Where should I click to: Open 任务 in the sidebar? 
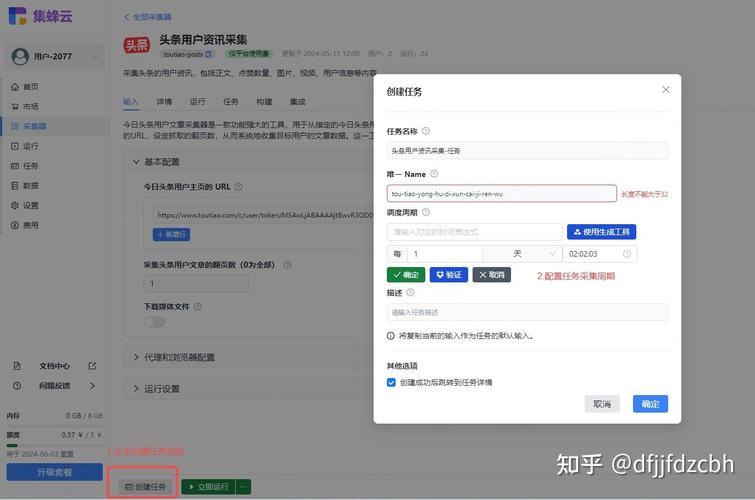tap(31, 166)
